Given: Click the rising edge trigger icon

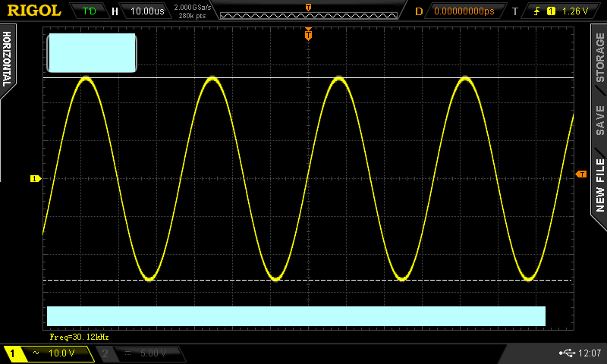Looking at the screenshot, I should (x=537, y=11).
